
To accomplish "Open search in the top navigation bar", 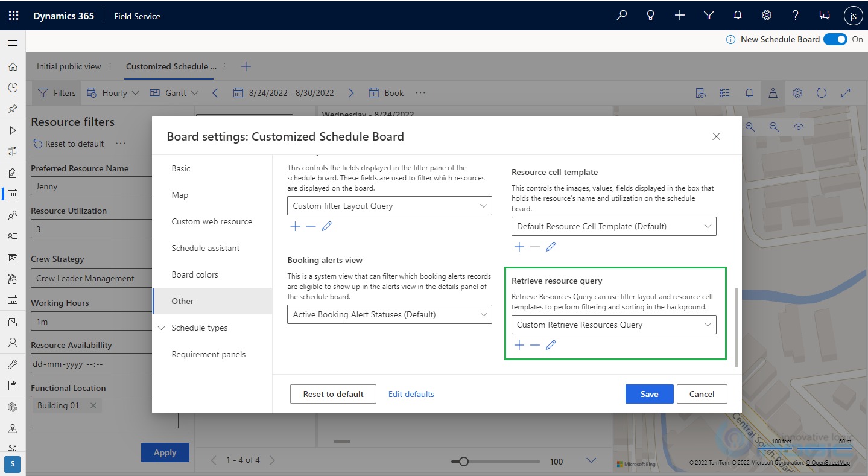I will [621, 15].
